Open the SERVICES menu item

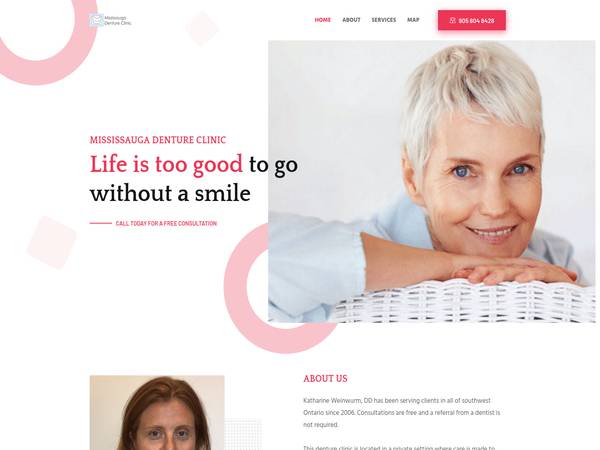coord(384,20)
